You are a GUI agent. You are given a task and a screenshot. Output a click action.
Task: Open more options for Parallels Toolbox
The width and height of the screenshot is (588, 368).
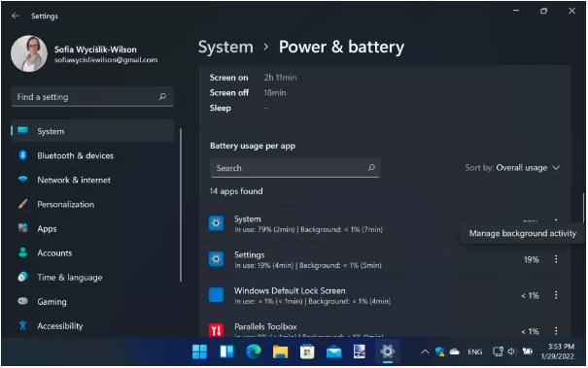pyautogui.click(x=556, y=331)
